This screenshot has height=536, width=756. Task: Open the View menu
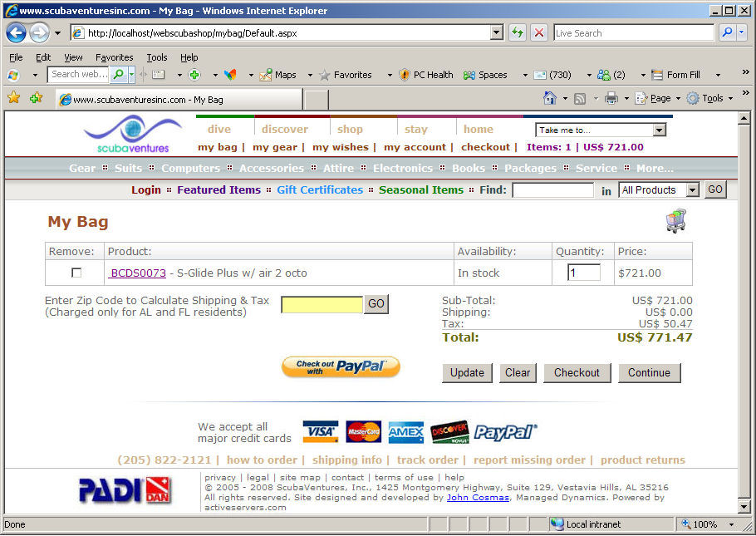tap(73, 57)
